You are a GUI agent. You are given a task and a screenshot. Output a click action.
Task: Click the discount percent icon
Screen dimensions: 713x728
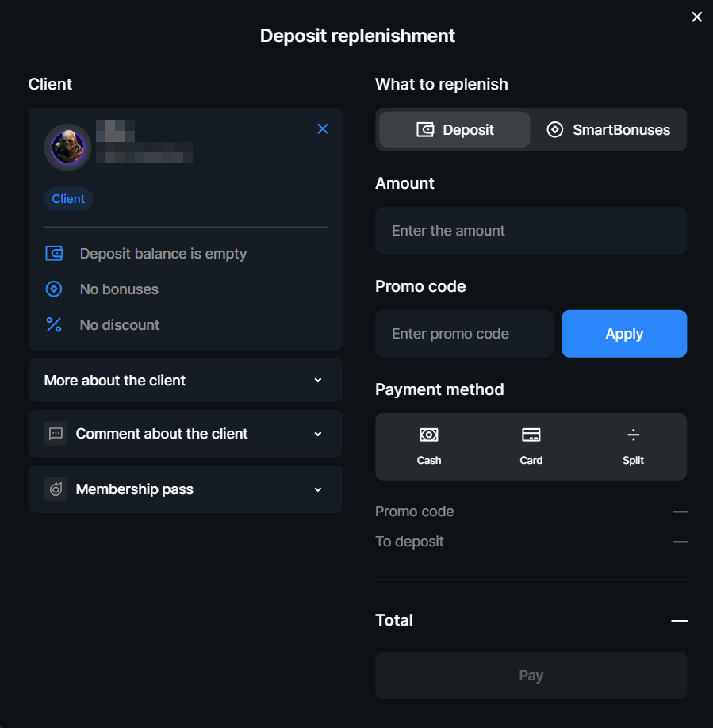click(54, 324)
